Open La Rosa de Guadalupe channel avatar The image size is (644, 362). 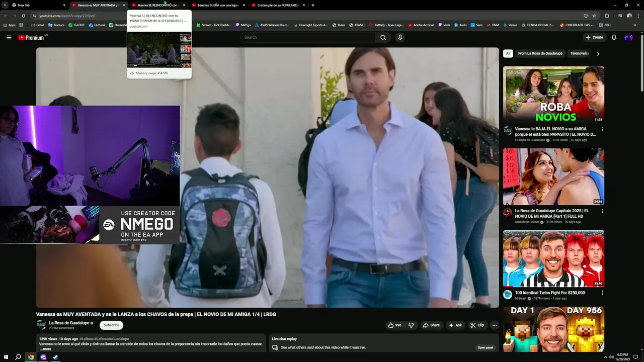41,325
